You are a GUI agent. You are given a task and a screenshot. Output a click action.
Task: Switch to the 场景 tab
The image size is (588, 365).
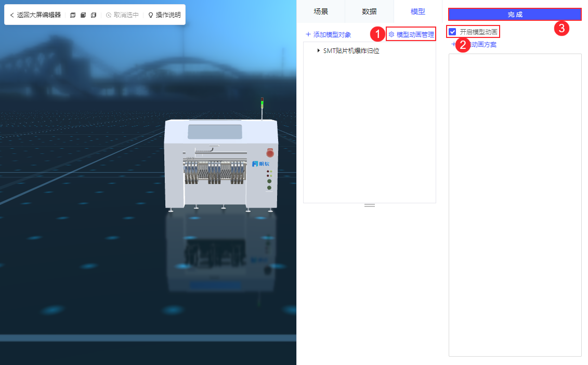[x=321, y=11]
